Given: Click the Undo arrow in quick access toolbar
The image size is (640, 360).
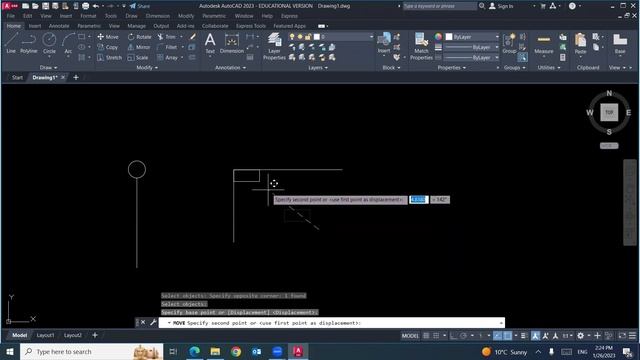Looking at the screenshot, I should click(x=96, y=6).
